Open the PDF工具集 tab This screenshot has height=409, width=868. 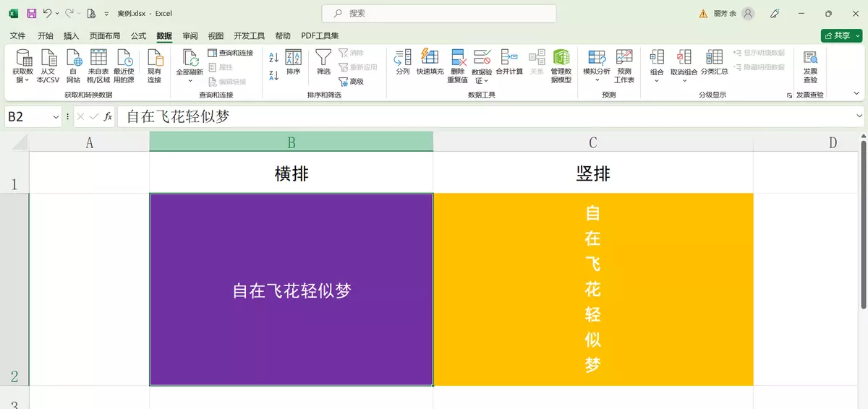tap(320, 35)
